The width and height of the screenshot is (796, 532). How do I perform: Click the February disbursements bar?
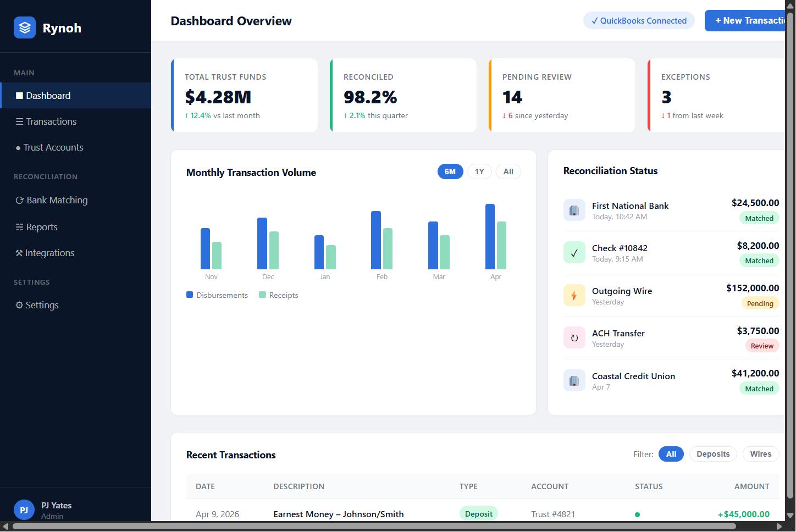click(376, 240)
